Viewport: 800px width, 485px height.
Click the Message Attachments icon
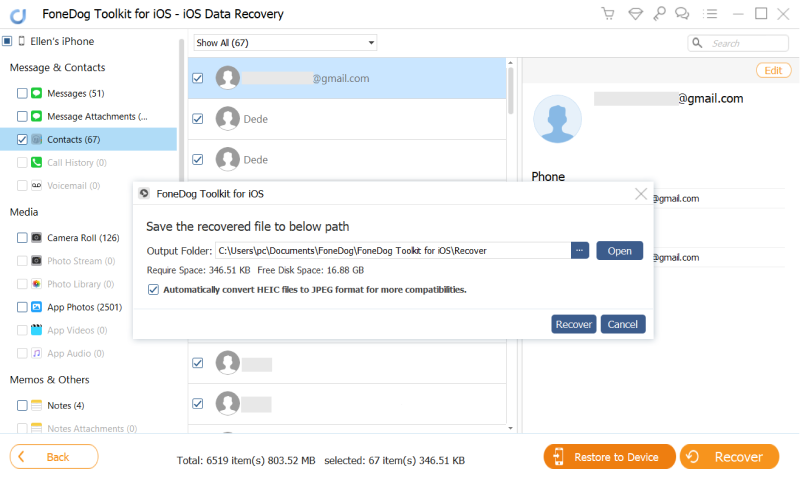36,116
